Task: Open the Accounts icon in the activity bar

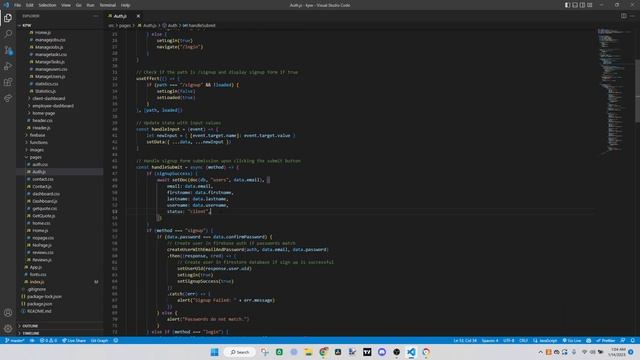Action: pos(8,313)
